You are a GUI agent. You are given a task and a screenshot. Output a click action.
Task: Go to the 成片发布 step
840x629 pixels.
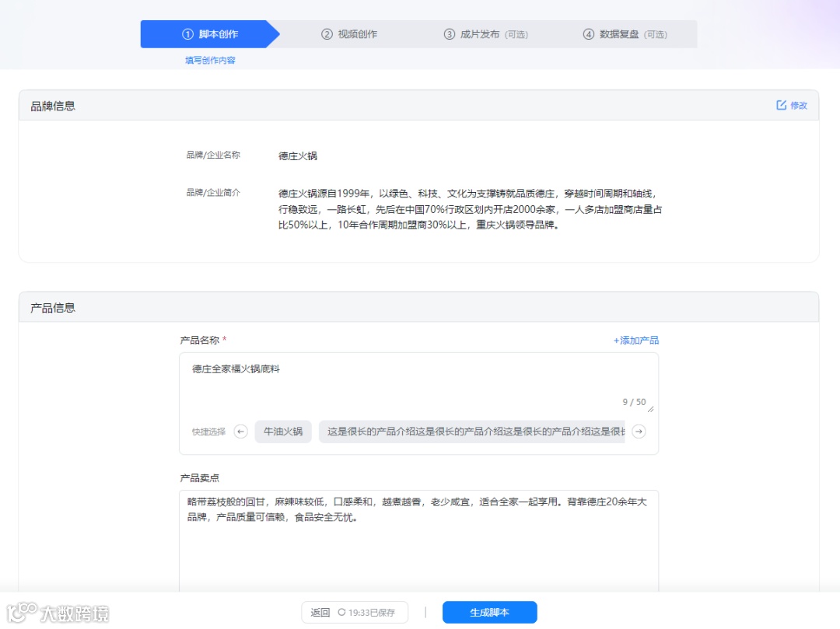[486, 34]
